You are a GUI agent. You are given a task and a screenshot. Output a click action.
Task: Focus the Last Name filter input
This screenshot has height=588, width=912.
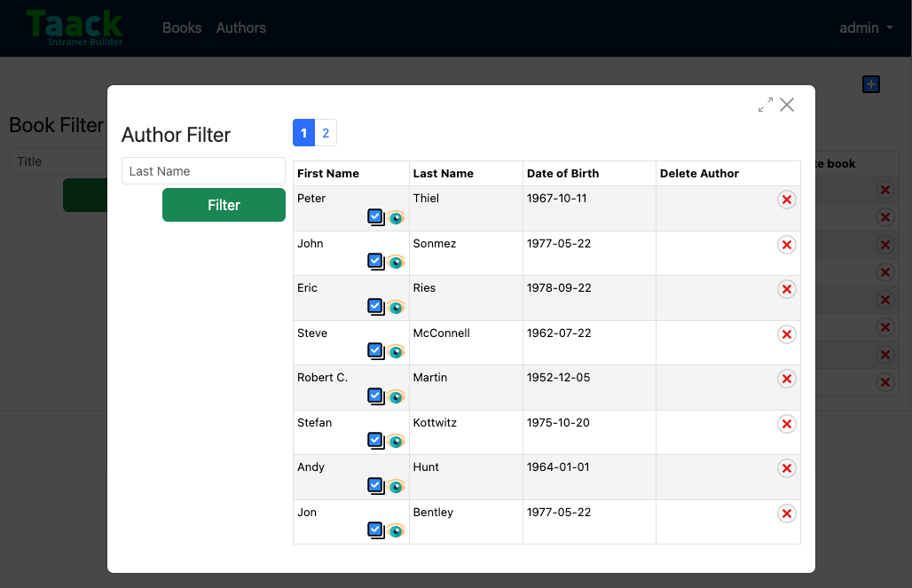[203, 171]
